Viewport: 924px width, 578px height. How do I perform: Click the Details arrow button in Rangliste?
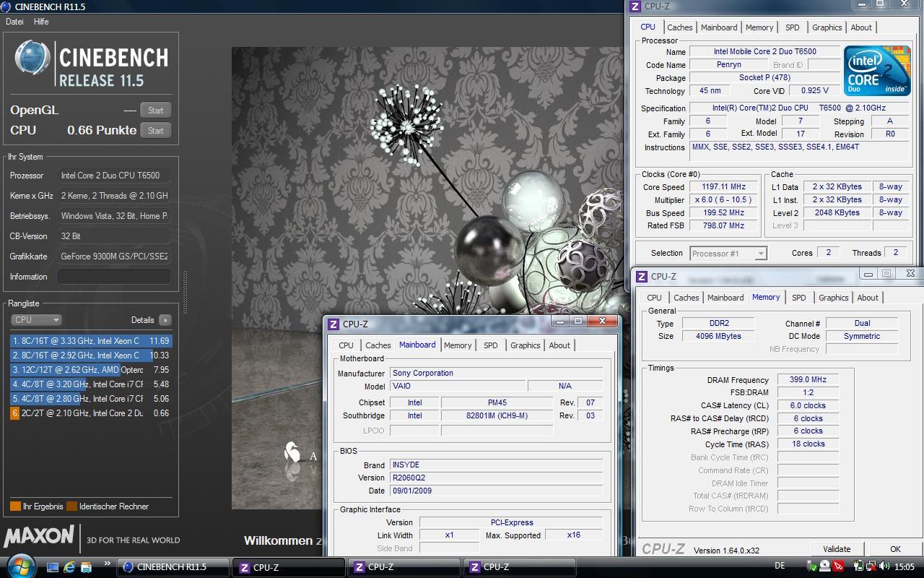165,320
